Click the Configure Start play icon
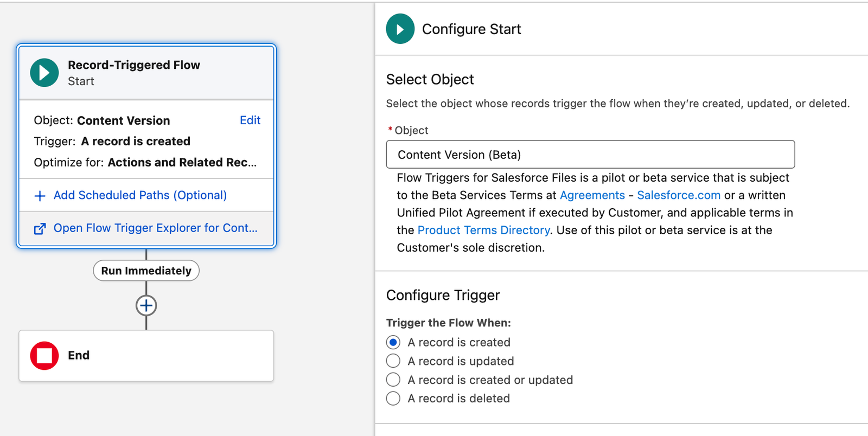This screenshot has height=436, width=868. pos(400,29)
